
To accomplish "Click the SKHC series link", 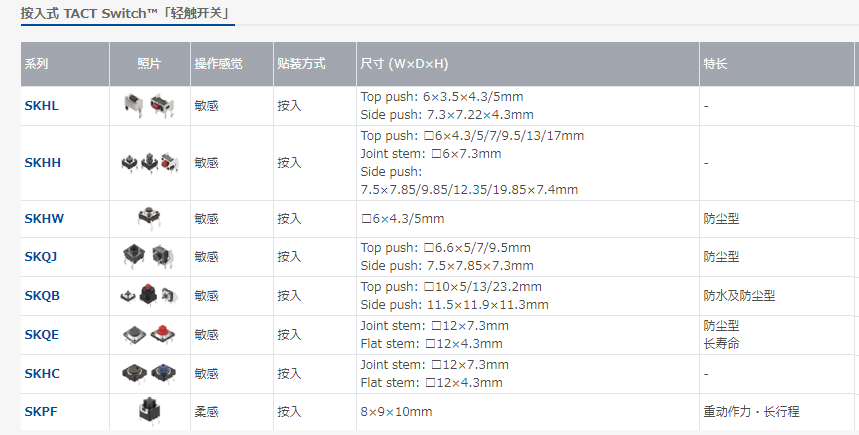I will click(42, 373).
